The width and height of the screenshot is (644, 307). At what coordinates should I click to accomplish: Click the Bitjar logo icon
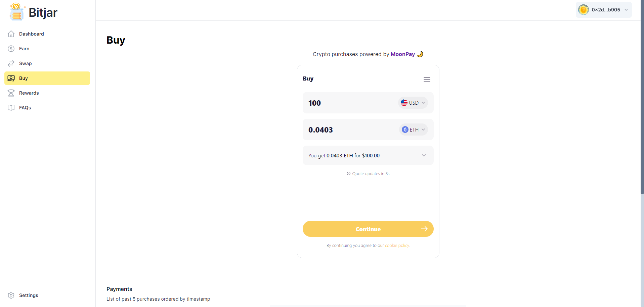pyautogui.click(x=16, y=12)
